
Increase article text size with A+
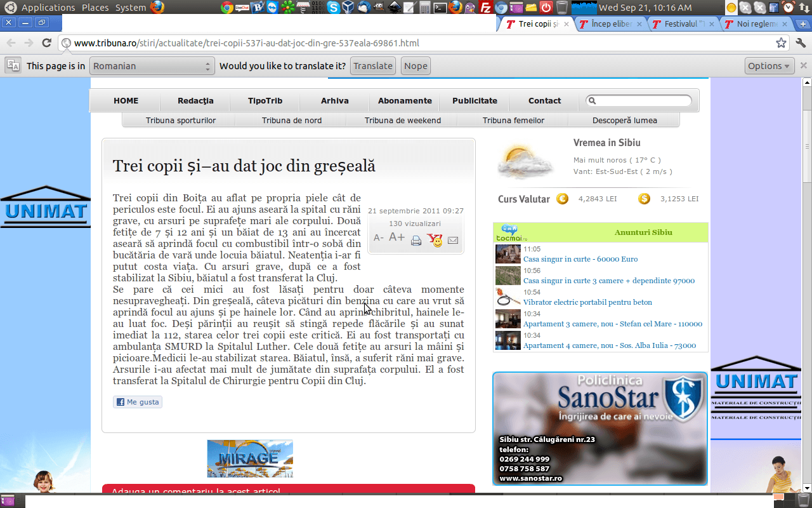(x=397, y=237)
